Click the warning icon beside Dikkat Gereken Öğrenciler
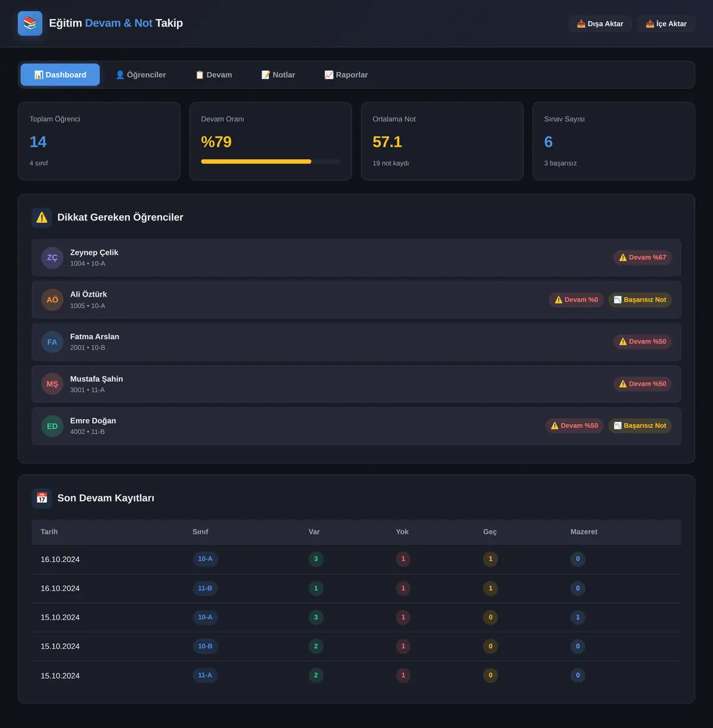Screen dimensions: 713x728 [42, 218]
